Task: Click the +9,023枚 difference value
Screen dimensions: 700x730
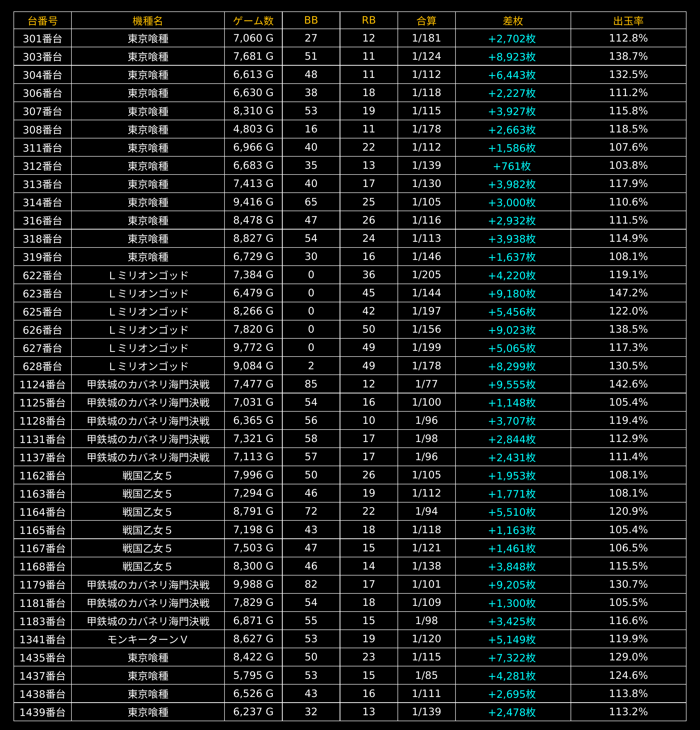Action: (513, 330)
